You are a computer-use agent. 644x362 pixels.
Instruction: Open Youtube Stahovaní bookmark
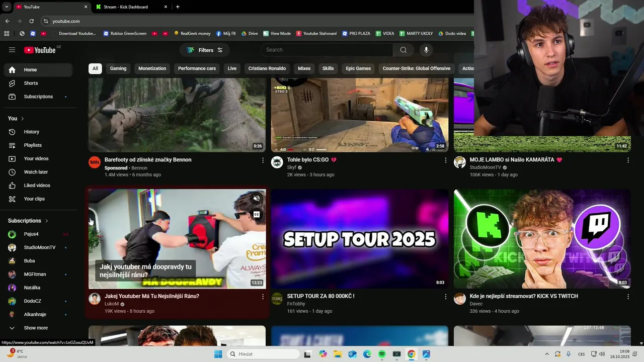(316, 34)
